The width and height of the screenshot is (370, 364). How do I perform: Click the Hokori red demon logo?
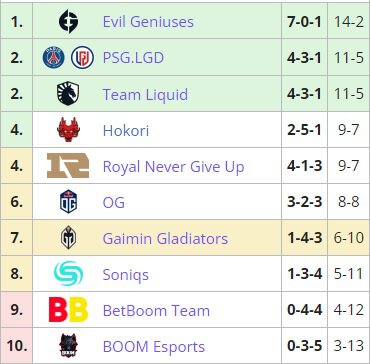pos(68,130)
